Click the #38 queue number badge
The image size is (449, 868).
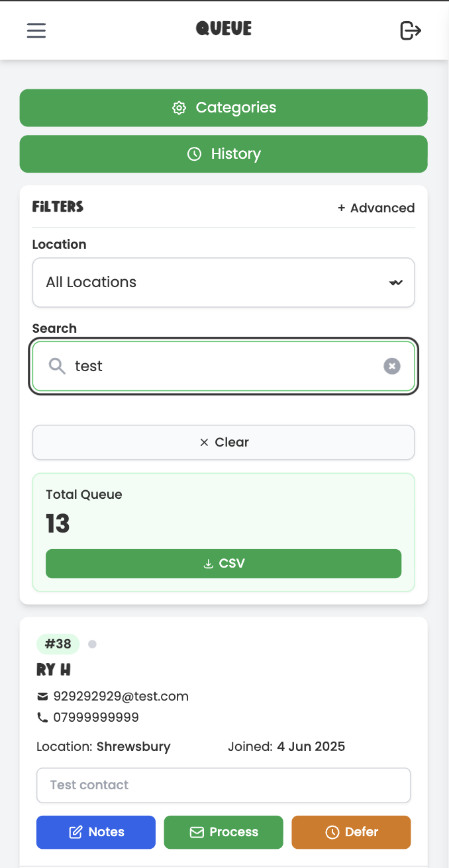point(58,644)
